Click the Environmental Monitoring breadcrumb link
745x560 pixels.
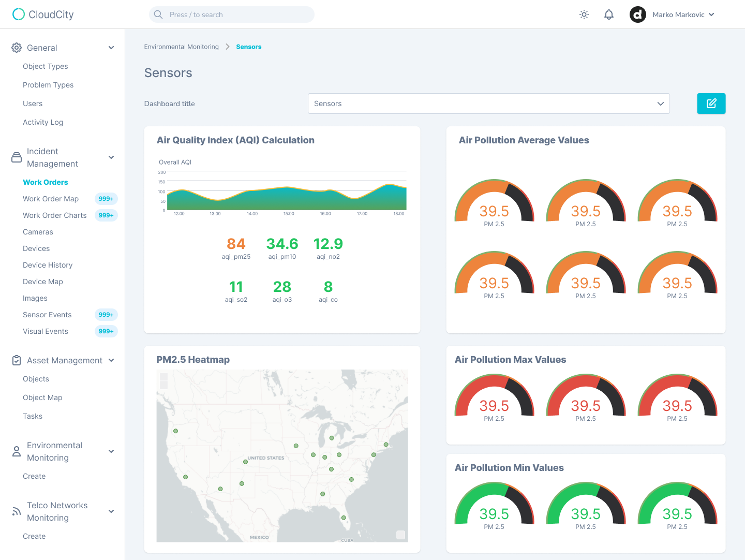(181, 47)
